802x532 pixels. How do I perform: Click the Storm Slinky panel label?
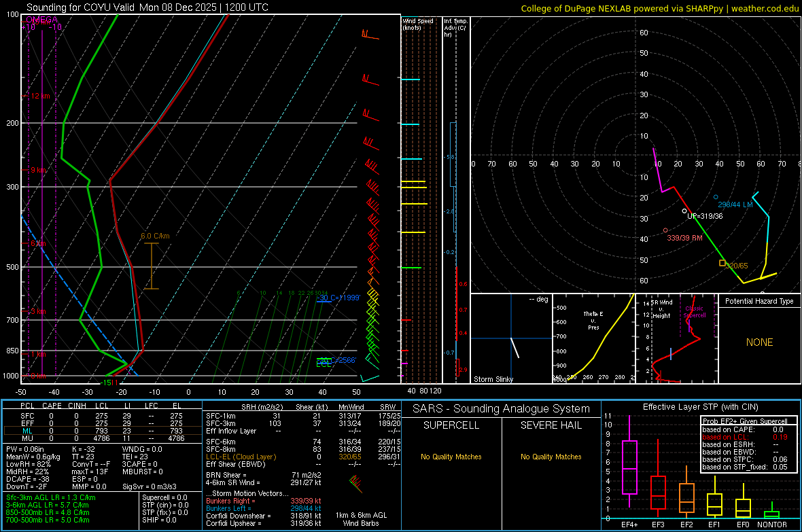click(493, 379)
